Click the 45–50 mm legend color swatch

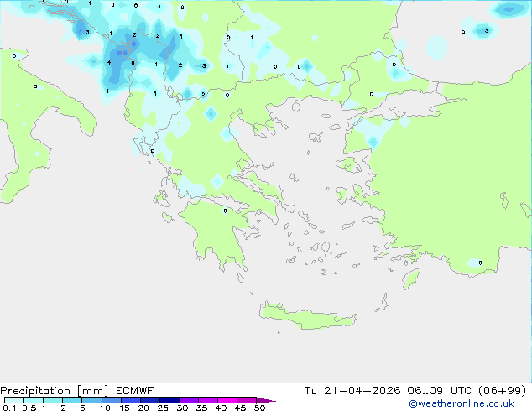click(x=247, y=400)
